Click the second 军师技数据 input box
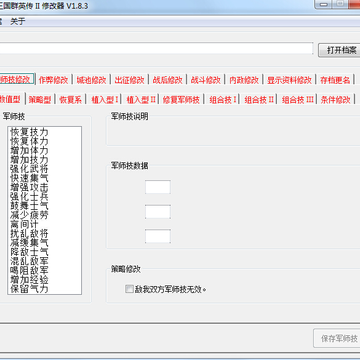This screenshot has width=360, height=360. pos(158,212)
